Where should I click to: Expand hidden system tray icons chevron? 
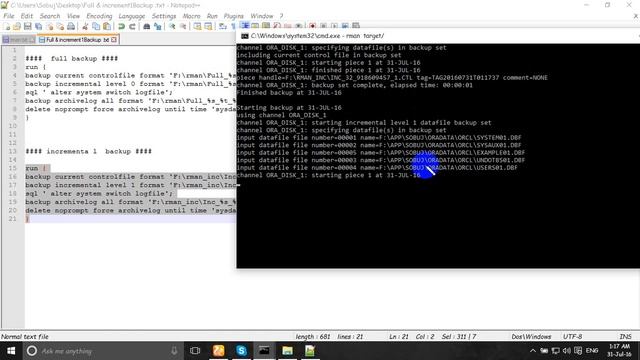click(533, 351)
